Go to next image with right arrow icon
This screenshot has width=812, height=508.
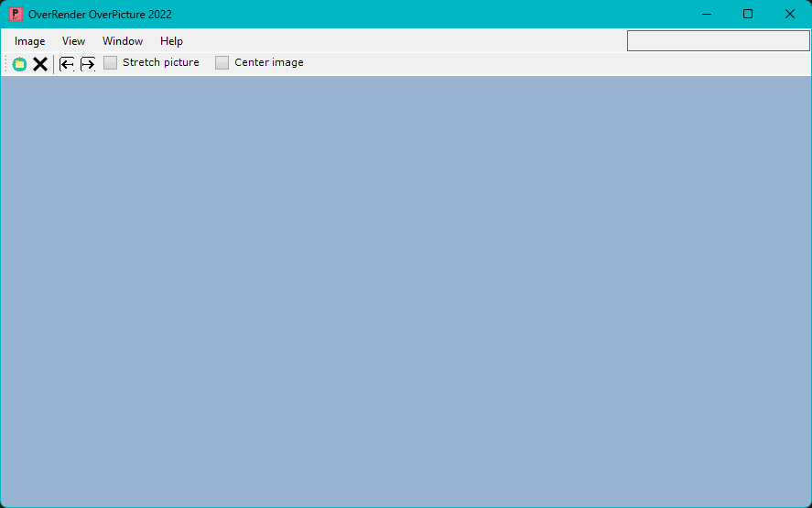point(88,64)
